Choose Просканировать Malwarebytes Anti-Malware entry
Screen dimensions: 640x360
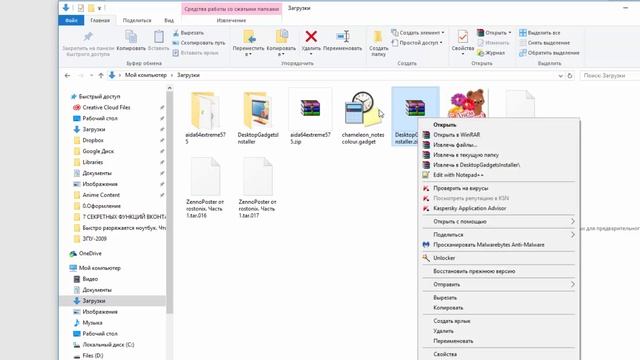point(498,244)
